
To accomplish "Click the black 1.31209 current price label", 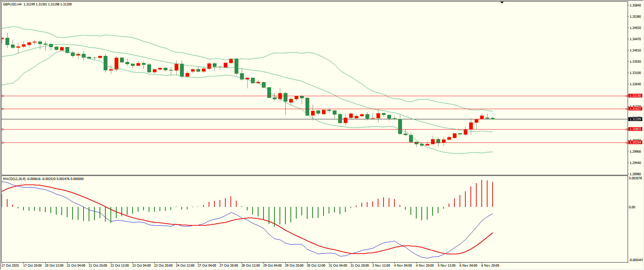I will click(635, 119).
